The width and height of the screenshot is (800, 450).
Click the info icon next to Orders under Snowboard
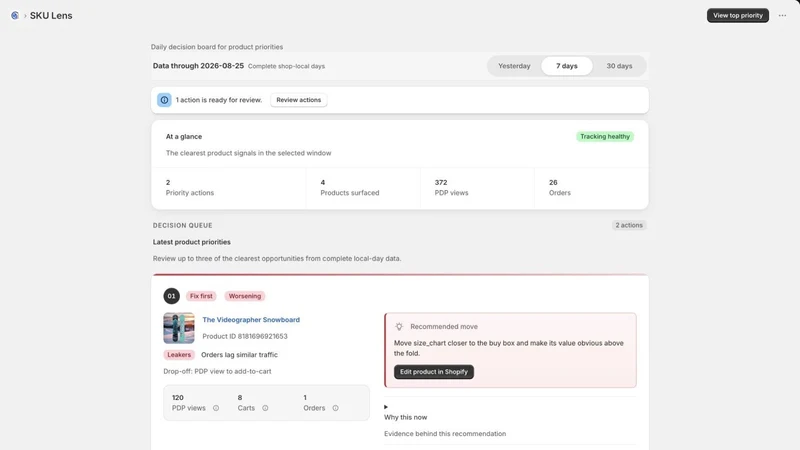point(335,408)
